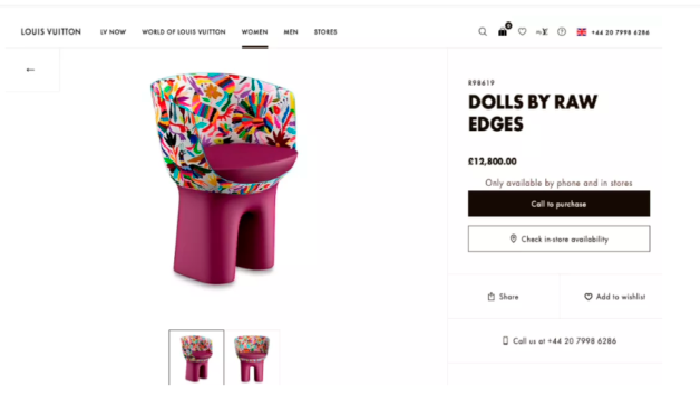Viewport: 700px width, 400px height.
Task: Click the UK flag region selector
Action: (581, 32)
